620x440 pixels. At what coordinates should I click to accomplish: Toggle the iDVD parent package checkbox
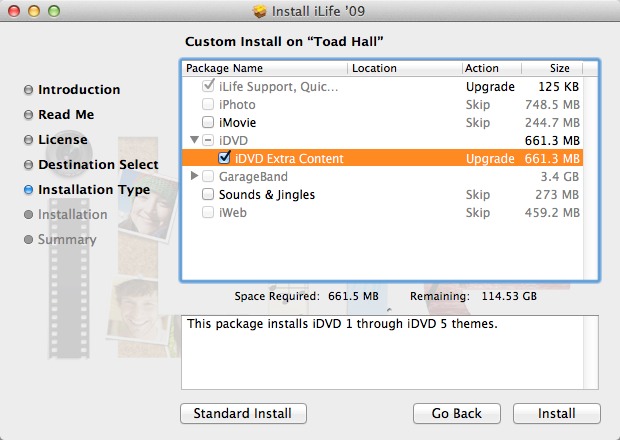[x=208, y=141]
